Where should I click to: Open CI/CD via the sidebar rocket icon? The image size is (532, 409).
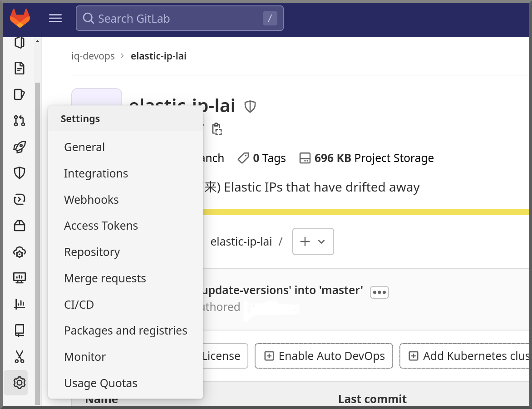tap(20, 147)
